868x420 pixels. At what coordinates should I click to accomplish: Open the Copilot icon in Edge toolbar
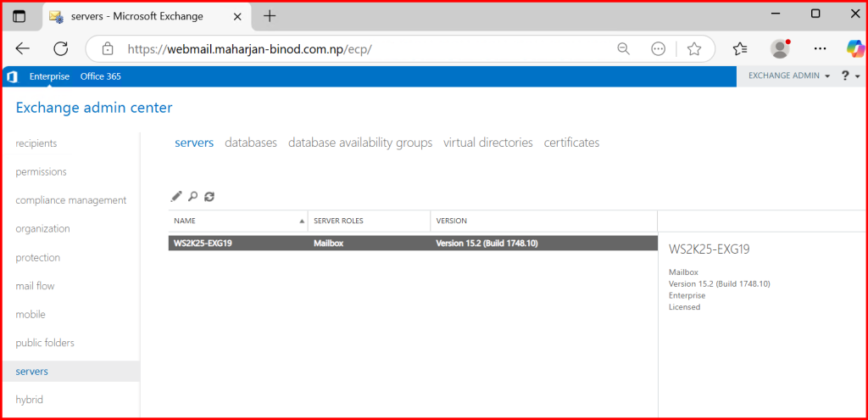[x=855, y=48]
